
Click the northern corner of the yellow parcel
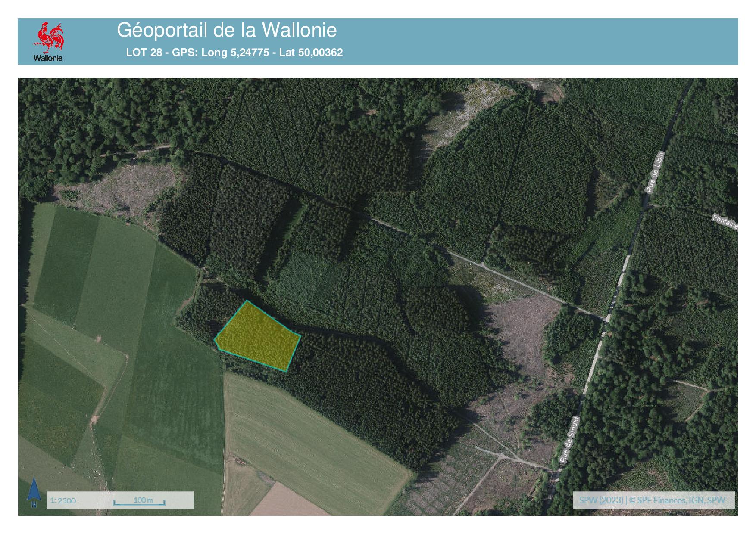pyautogui.click(x=247, y=301)
